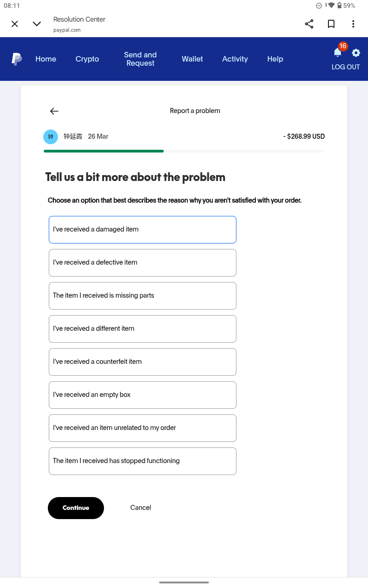Tap the share icon
Screen dimensions: 368x588
tap(309, 24)
